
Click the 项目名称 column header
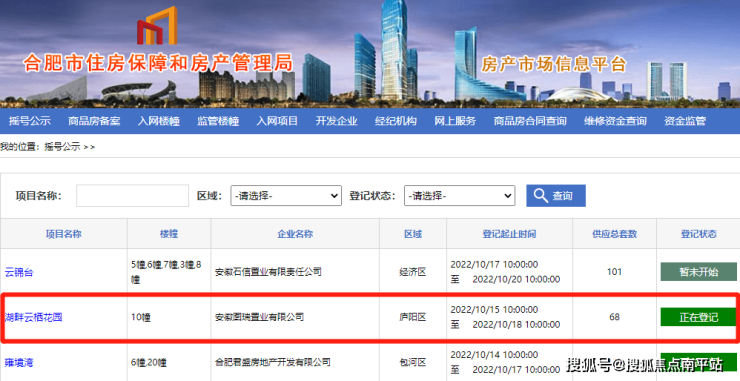point(64,234)
